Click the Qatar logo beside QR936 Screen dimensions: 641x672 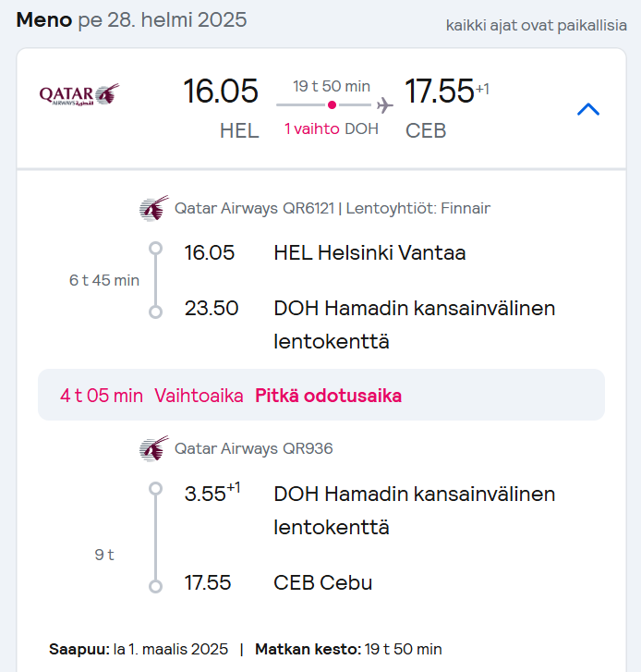[154, 448]
